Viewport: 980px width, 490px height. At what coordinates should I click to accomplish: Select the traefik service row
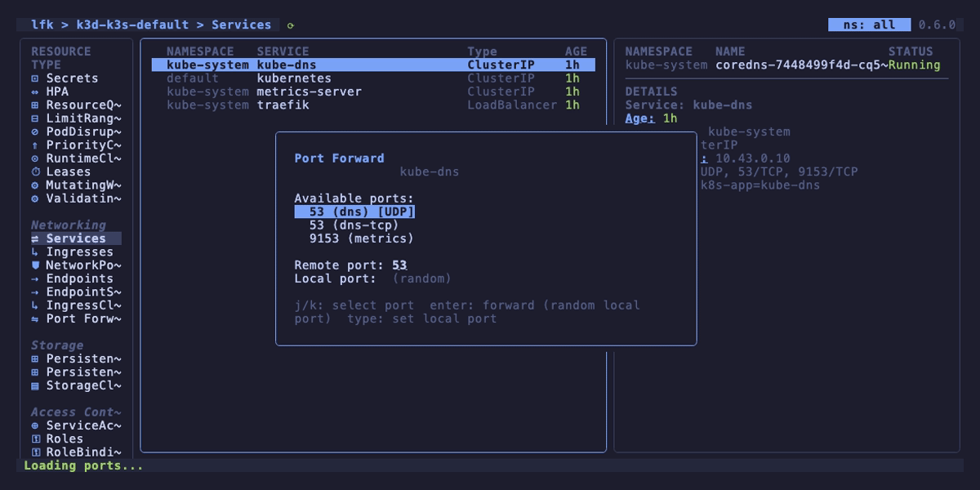tap(373, 105)
